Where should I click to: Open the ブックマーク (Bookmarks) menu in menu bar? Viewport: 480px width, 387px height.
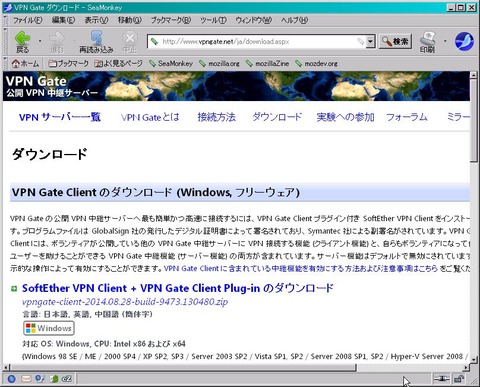tap(171, 20)
